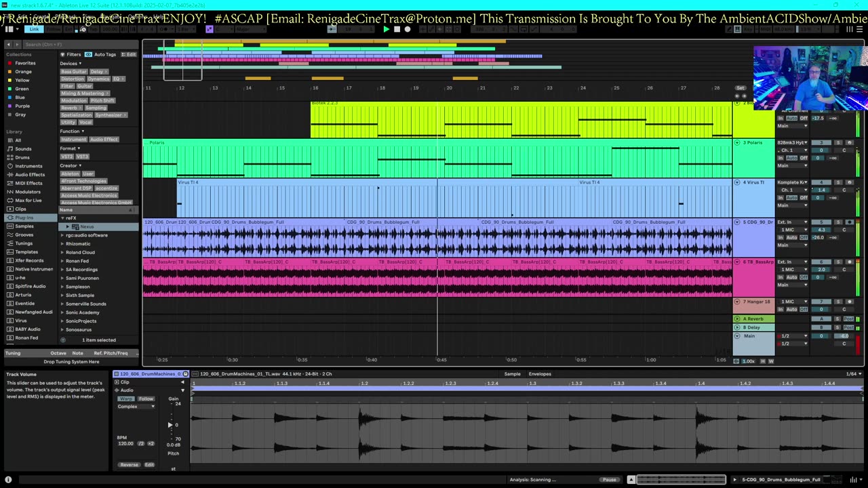Click the transport Stop button

pyautogui.click(x=397, y=29)
